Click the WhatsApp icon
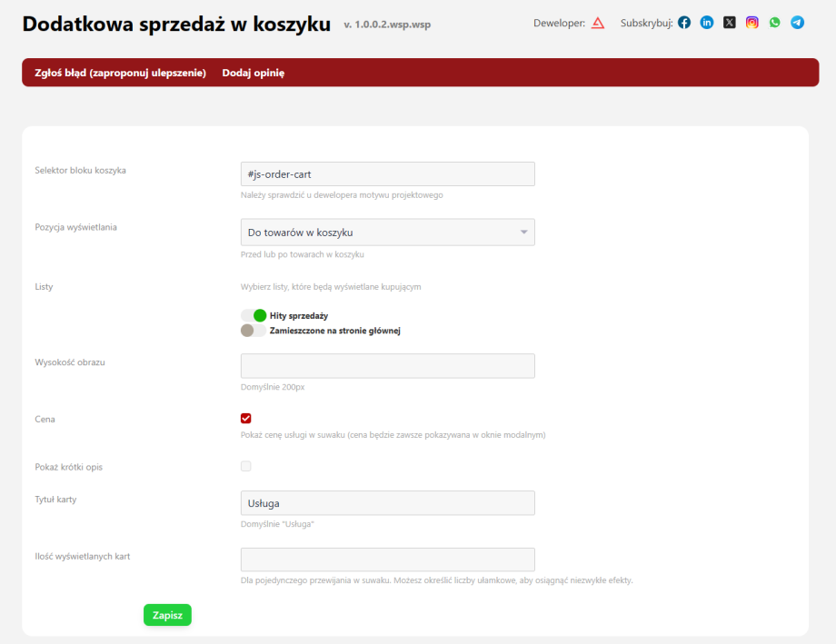836x644 pixels. coord(774,23)
